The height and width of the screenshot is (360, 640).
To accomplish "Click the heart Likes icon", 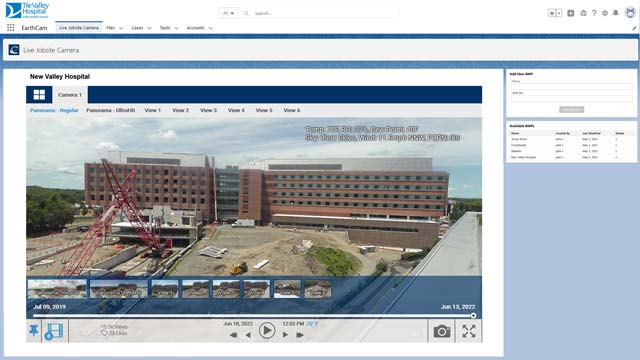I will pos(104,333).
